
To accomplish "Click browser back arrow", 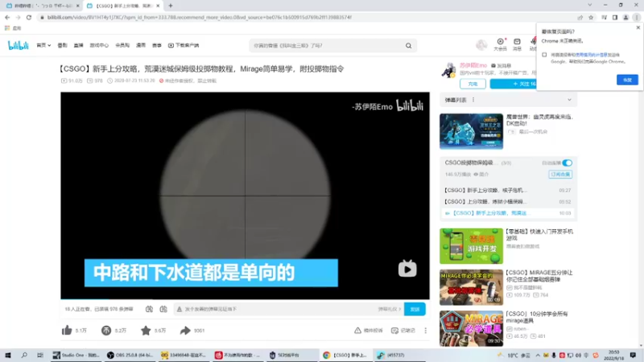I will pyautogui.click(x=7, y=17).
